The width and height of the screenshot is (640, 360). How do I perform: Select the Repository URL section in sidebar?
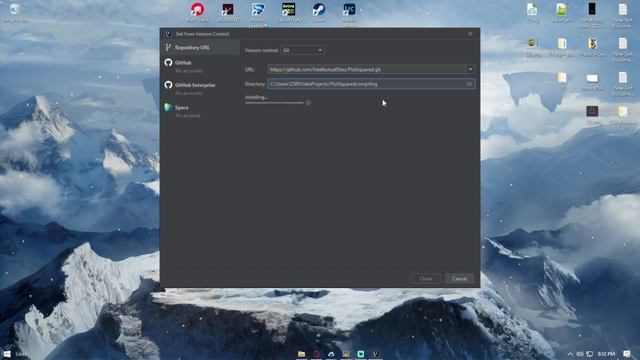[x=200, y=47]
